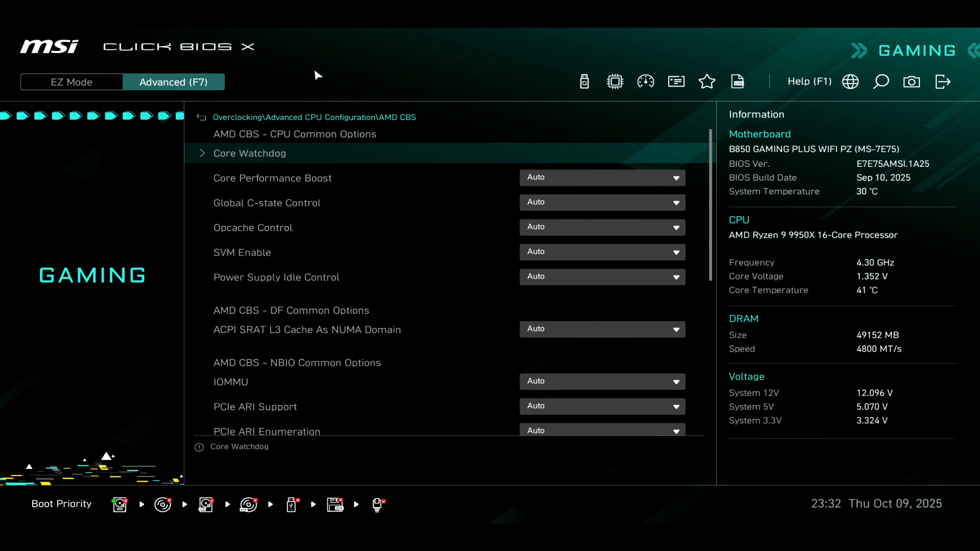This screenshot has width=980, height=551.
Task: Click the settings list vertical scrollbar
Action: point(710,204)
